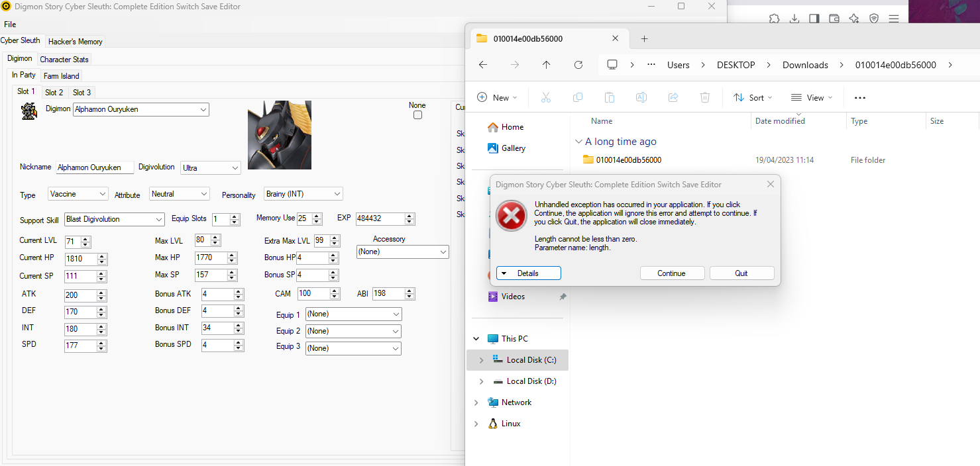This screenshot has height=466, width=980.
Task: Select the Slot 3 tab
Action: click(82, 93)
